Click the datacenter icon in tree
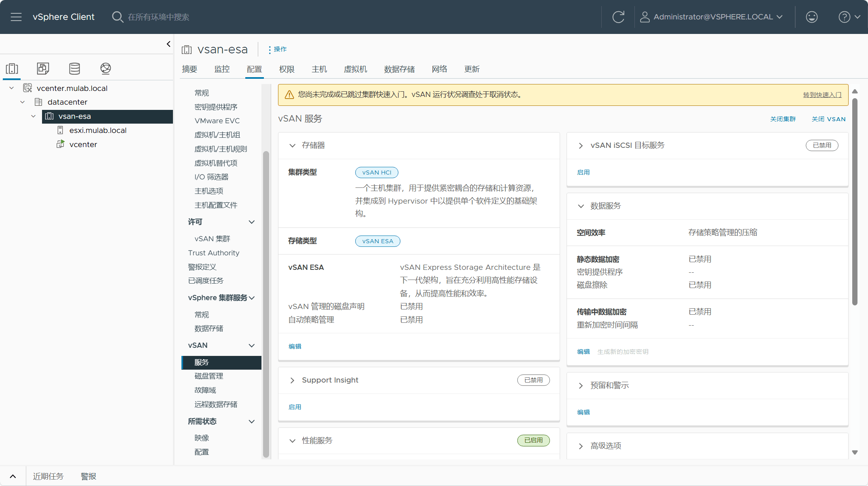Image resolution: width=868 pixels, height=486 pixels. 38,102
